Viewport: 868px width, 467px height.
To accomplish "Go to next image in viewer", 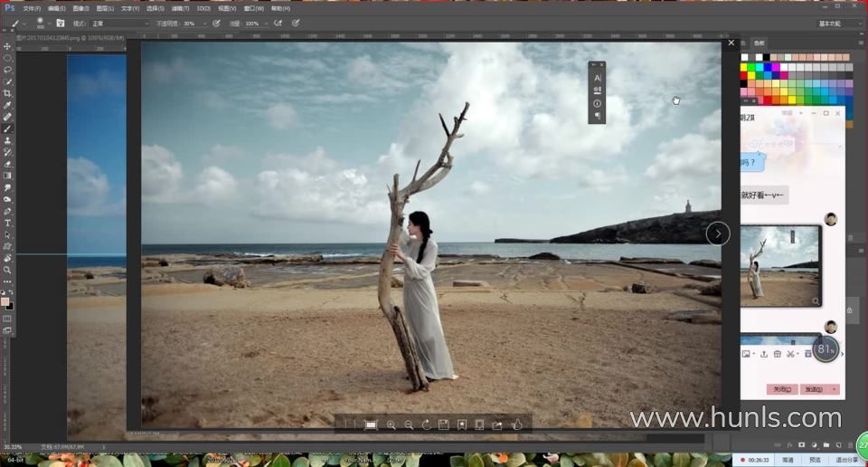I will [x=718, y=233].
